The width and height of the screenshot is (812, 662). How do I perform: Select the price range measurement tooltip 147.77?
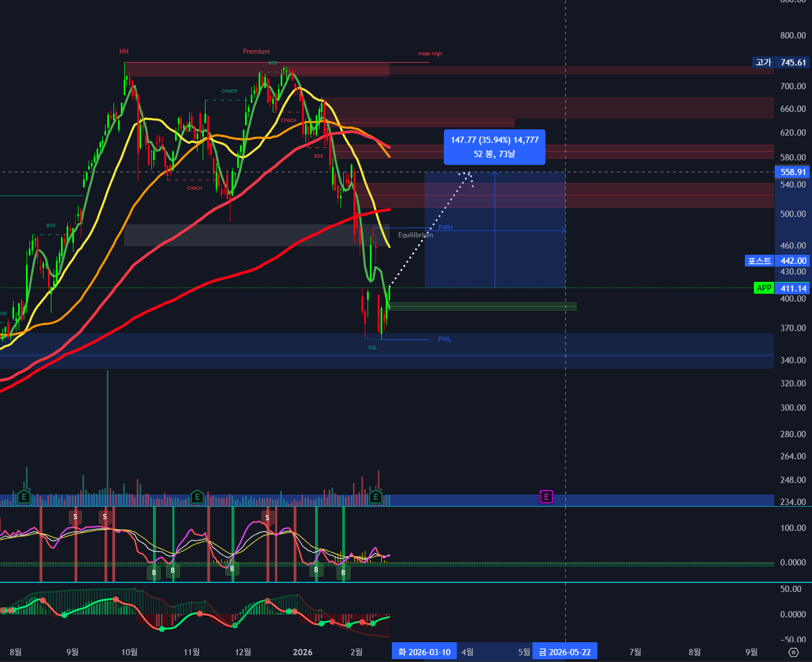494,147
